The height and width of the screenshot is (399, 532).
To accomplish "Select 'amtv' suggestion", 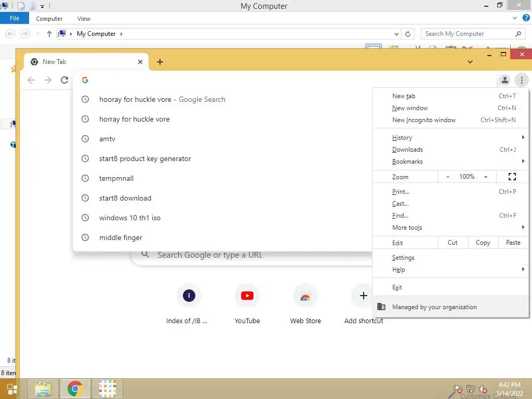I will click(x=222, y=139).
